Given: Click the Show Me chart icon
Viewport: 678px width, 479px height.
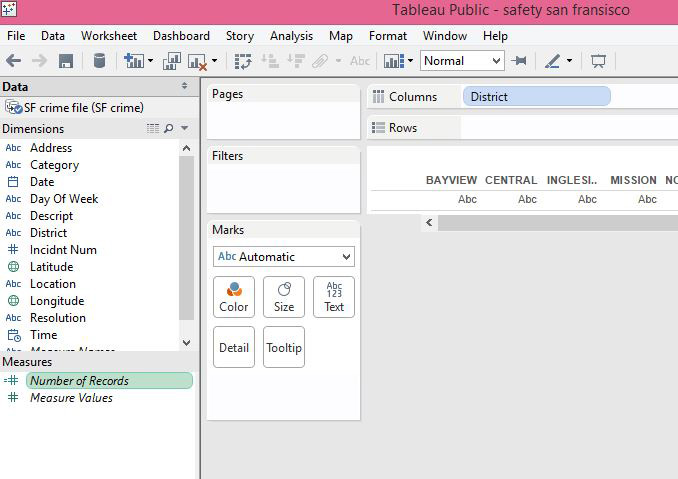Looking at the screenshot, I should pyautogui.click(x=394, y=61).
